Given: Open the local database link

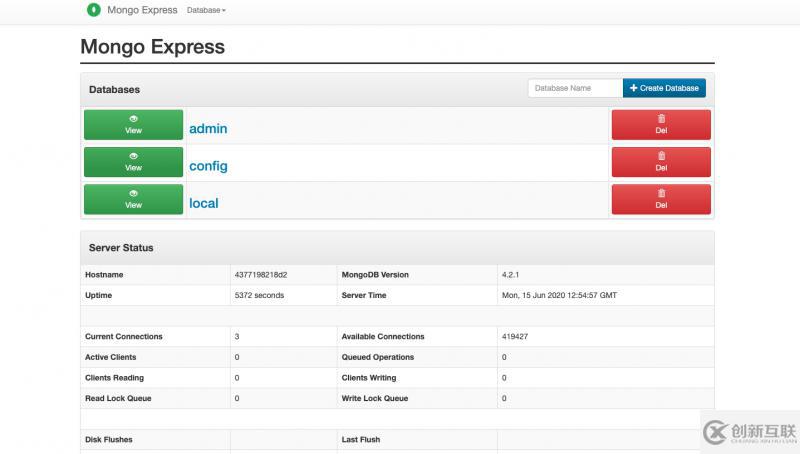Looking at the screenshot, I should (203, 203).
